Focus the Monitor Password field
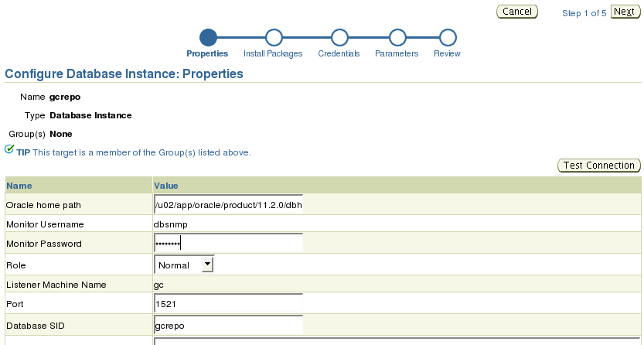The width and height of the screenshot is (644, 345). (x=228, y=243)
